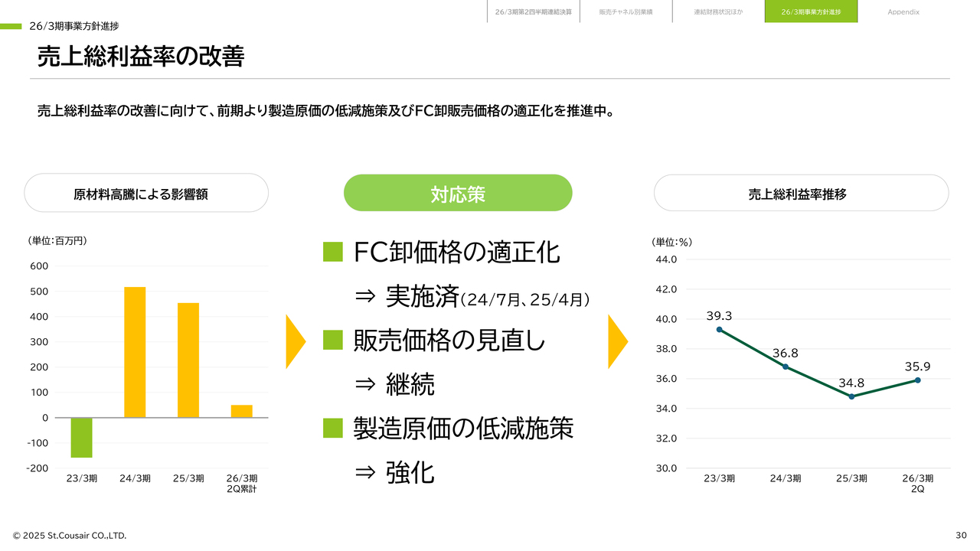Select the 連結財務状況ほか tab
The width and height of the screenshot is (980, 551).
click(718, 12)
